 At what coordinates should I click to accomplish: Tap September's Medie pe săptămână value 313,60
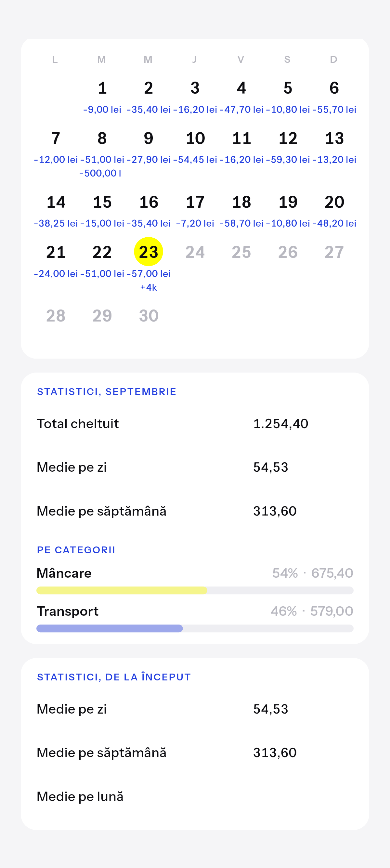coord(275,511)
